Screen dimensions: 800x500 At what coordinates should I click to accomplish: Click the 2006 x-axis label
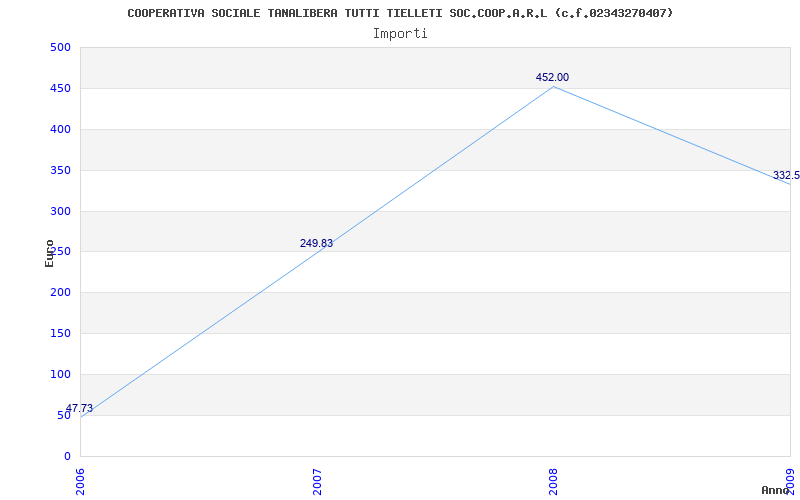coord(81,482)
